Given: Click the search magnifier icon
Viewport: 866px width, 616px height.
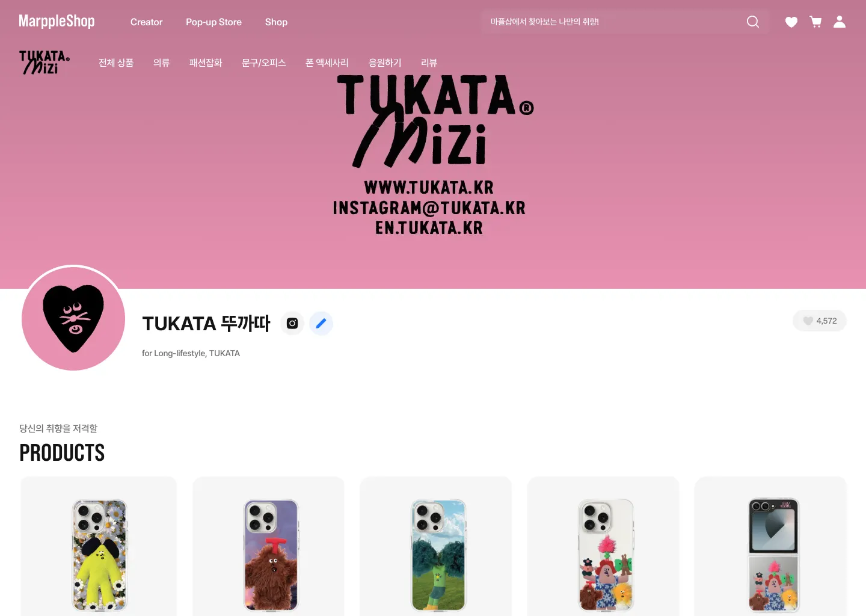Looking at the screenshot, I should pos(752,22).
